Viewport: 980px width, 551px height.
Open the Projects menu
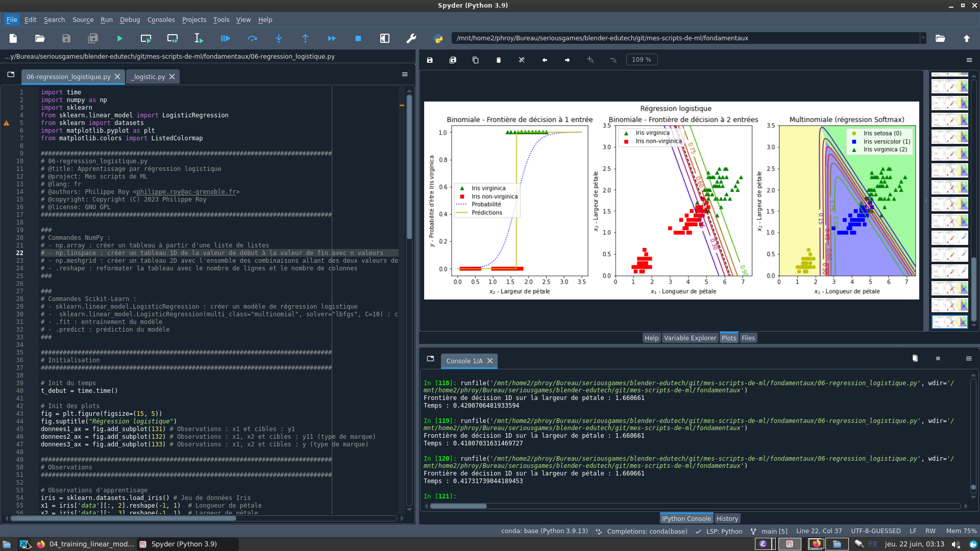[x=194, y=20]
